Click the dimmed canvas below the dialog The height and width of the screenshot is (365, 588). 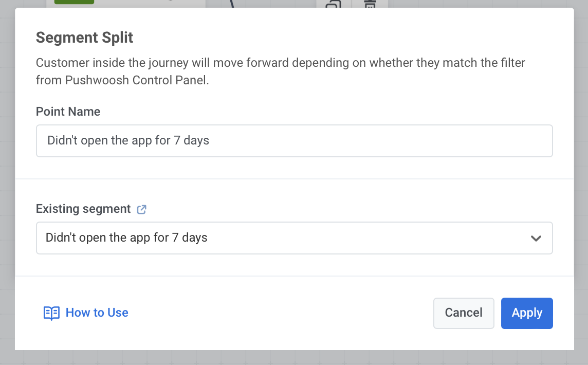pos(294,358)
